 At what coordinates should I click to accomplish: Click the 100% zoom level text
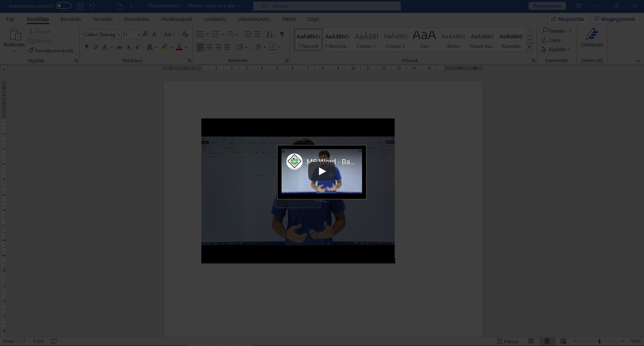click(635, 341)
